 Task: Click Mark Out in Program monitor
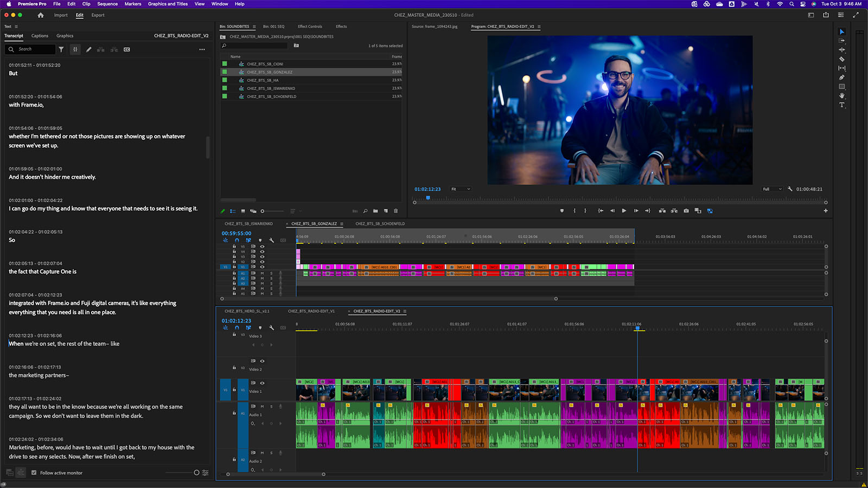585,211
